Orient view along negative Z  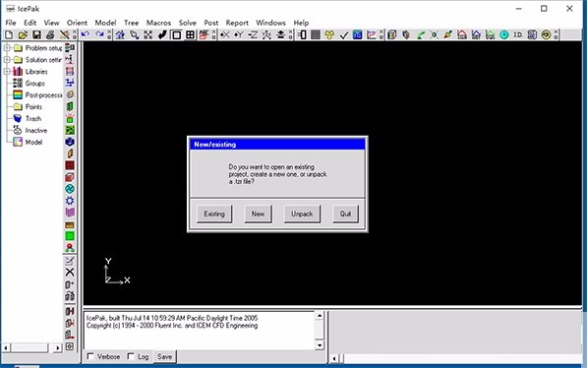coord(253,34)
